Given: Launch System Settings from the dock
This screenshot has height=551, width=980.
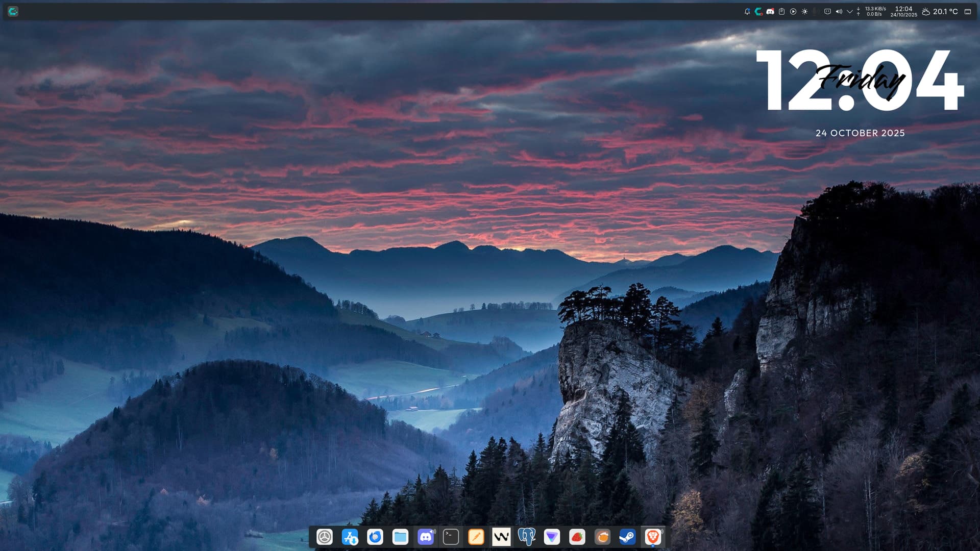Looking at the screenshot, I should click(325, 537).
